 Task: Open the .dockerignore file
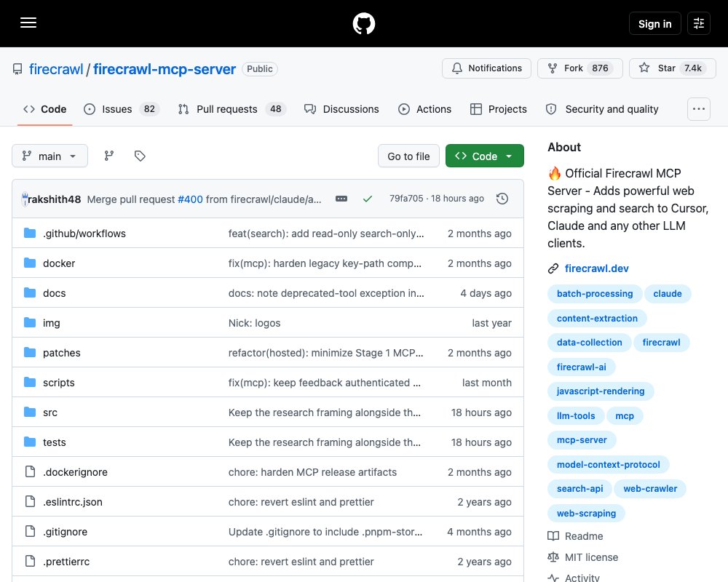(75, 472)
